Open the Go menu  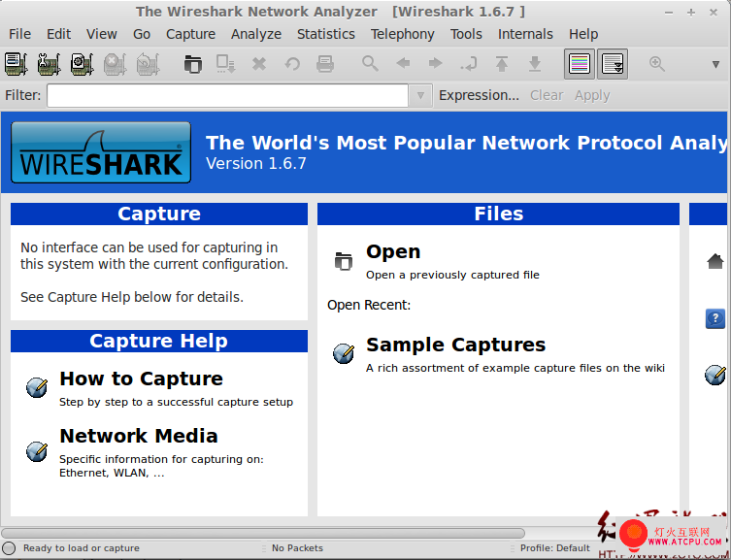click(x=142, y=34)
